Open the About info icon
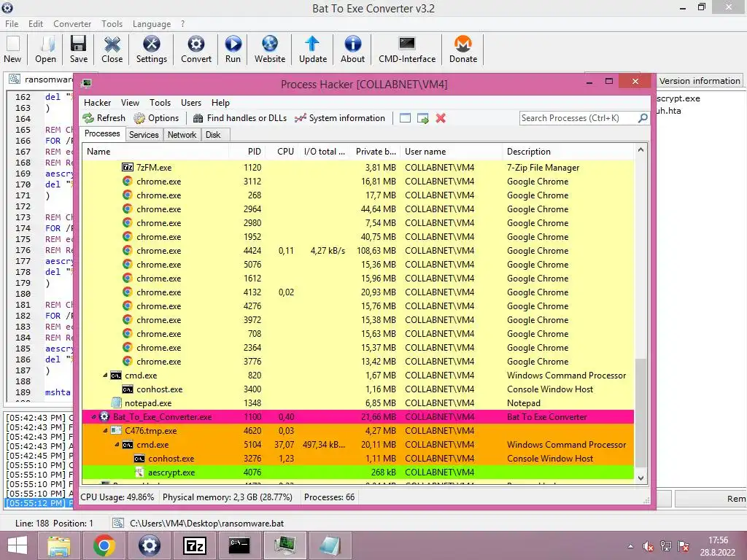The image size is (747, 560). 352,50
